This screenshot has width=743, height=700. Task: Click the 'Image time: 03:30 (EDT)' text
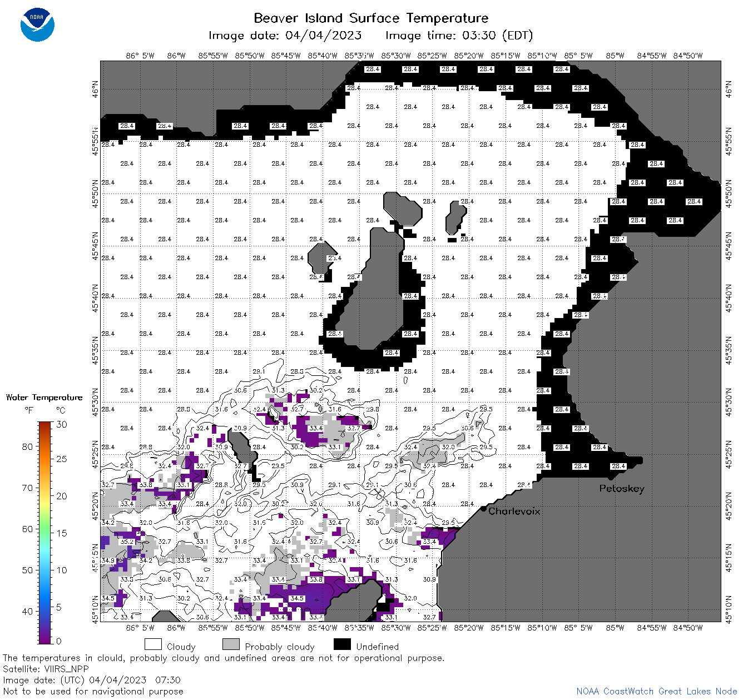click(x=459, y=36)
